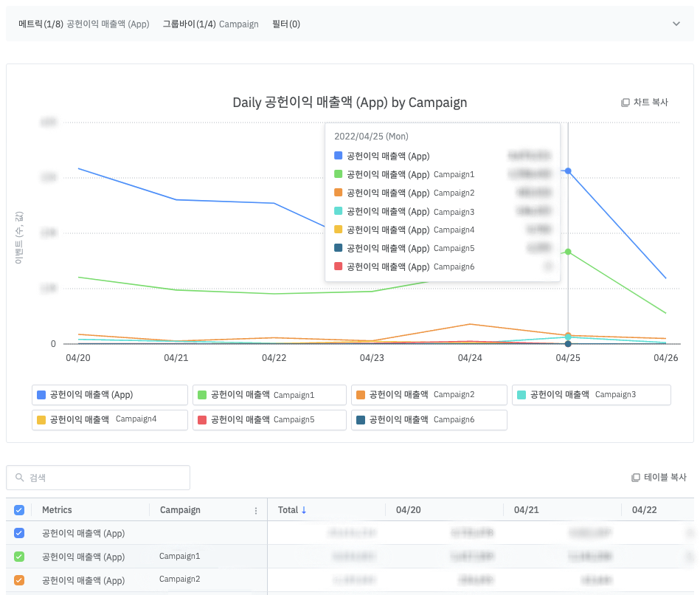Click the search magnifier icon

click(x=19, y=478)
